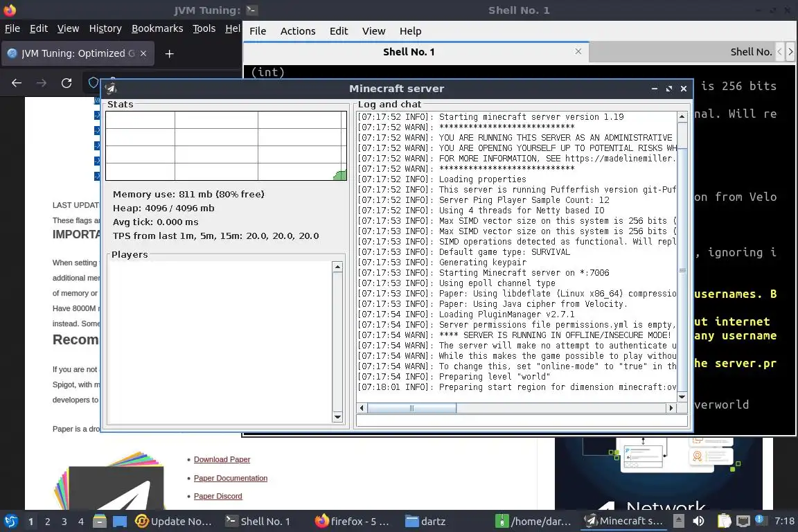This screenshot has height=532, width=798.
Task: Close the JVM Tuning Firefox tab
Action: click(143, 53)
